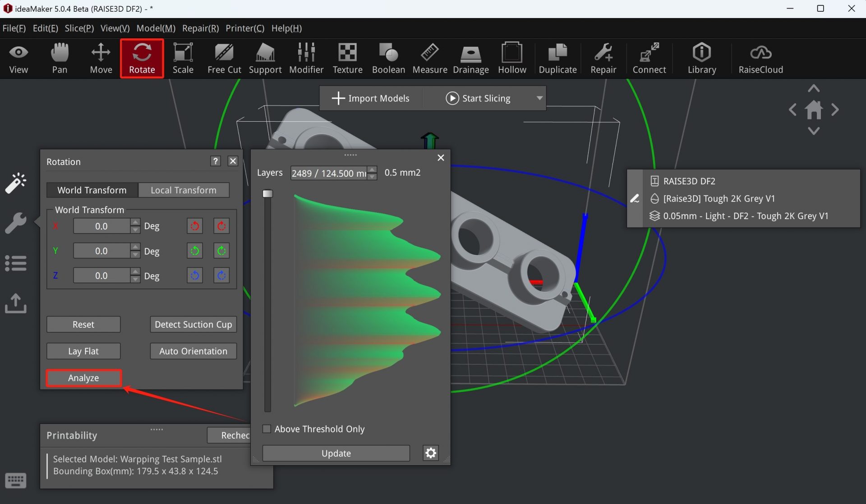This screenshot has width=866, height=504.
Task: Apply Auto Orientation to the model
Action: pyautogui.click(x=193, y=351)
